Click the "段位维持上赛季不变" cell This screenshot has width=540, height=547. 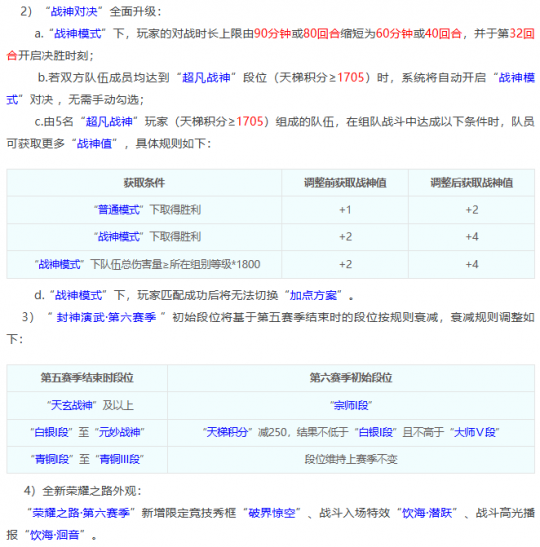point(351,460)
